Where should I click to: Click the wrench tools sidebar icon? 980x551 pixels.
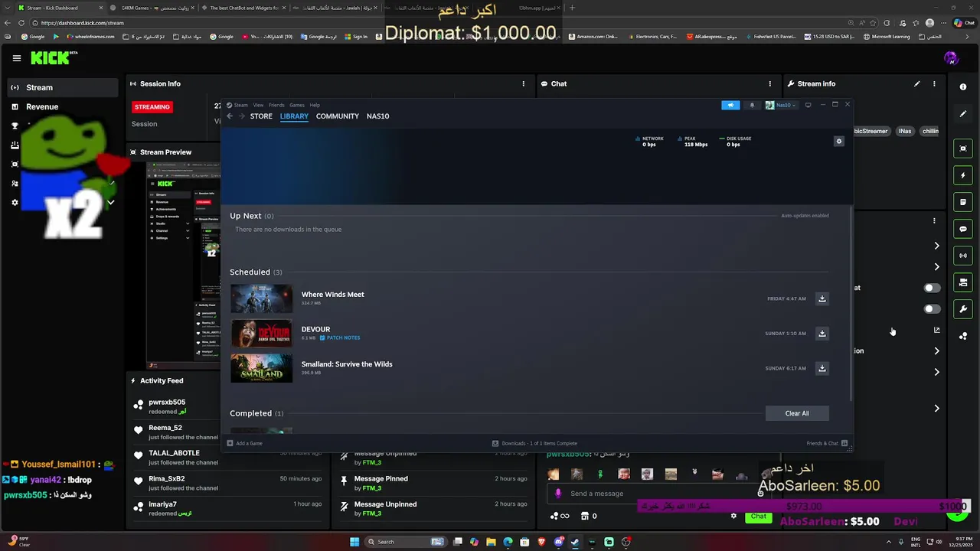click(x=963, y=309)
